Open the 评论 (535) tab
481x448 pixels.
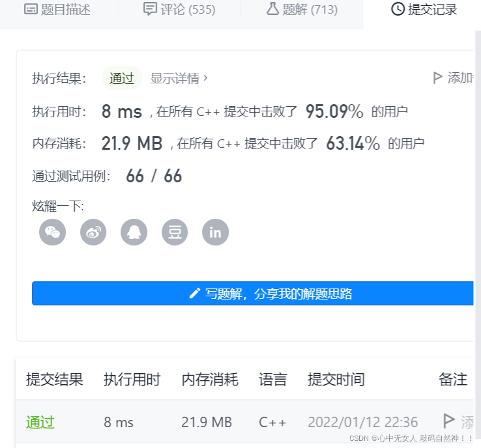(179, 10)
